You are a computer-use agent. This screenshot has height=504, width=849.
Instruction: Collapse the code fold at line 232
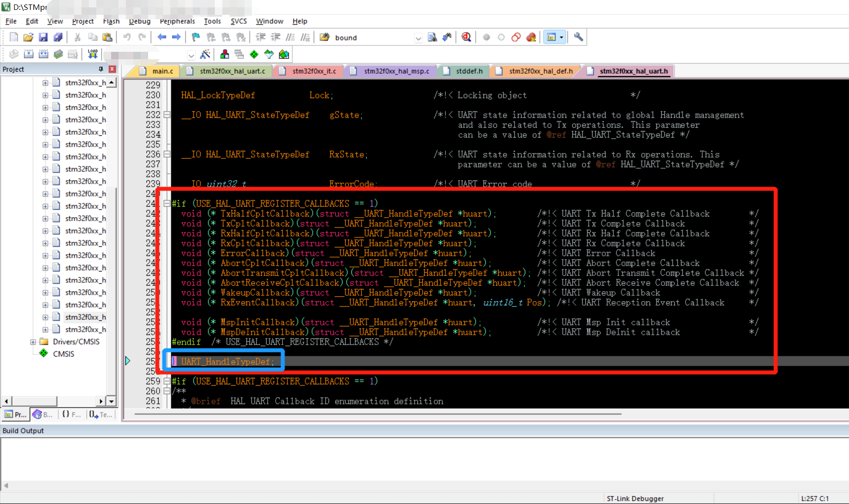(167, 115)
